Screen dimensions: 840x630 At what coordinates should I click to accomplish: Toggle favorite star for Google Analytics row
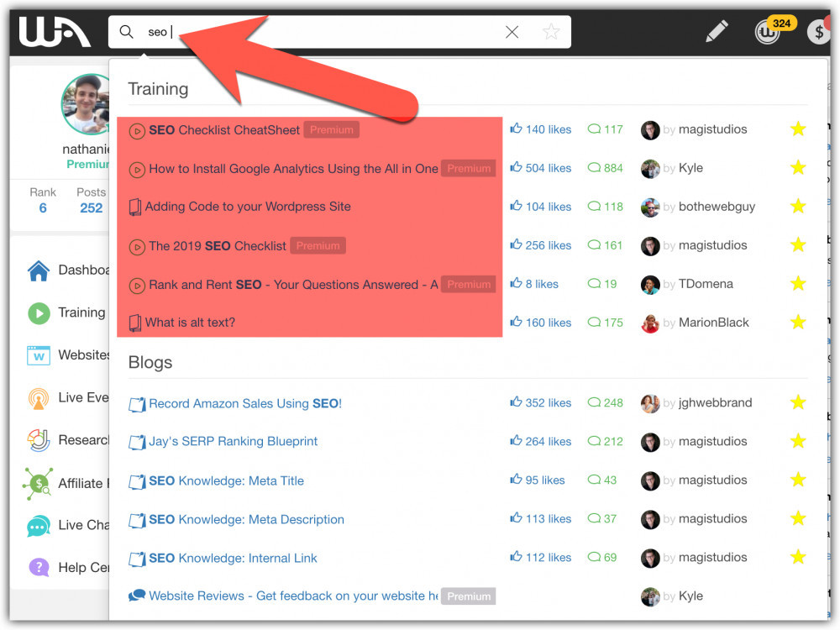[798, 167]
